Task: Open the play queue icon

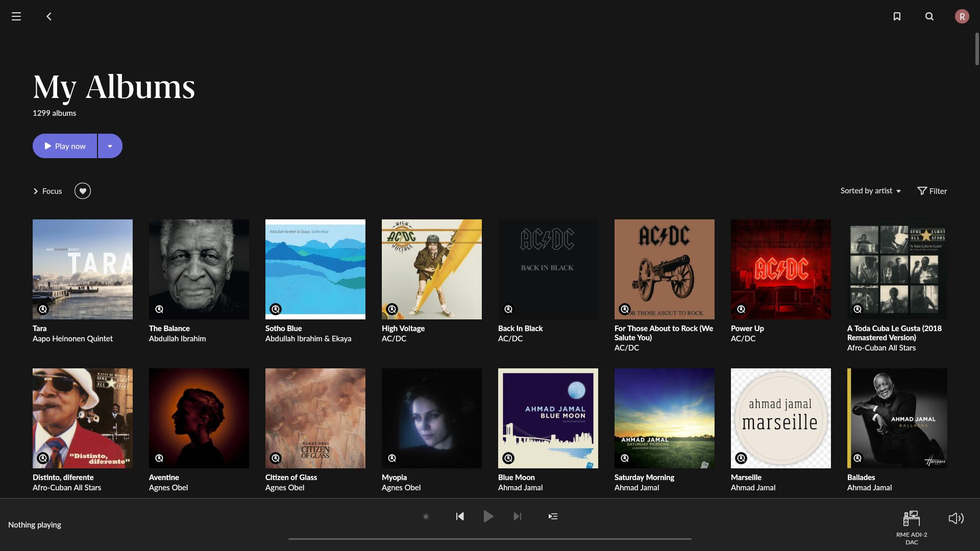Action: 553,516
